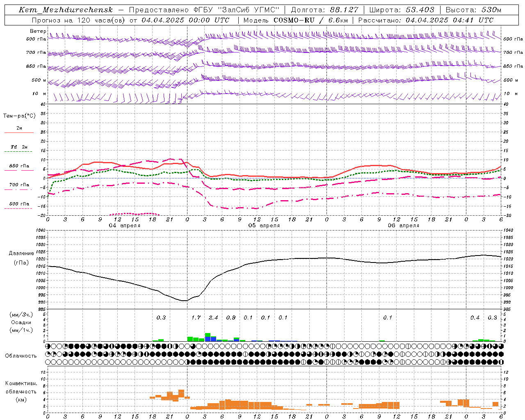Click the Ветер wind section label
Image resolution: width=525 pixels, height=420 pixels.
pyautogui.click(x=38, y=31)
